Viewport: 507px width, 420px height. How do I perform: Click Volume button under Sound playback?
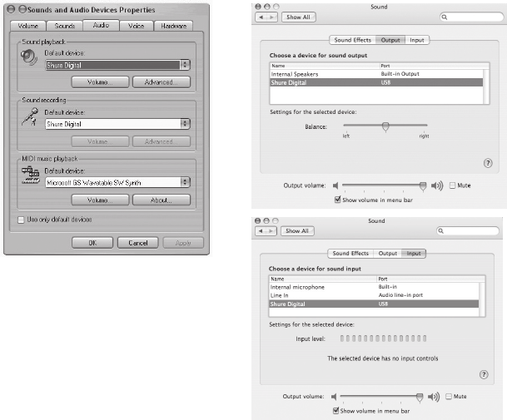(x=100, y=82)
